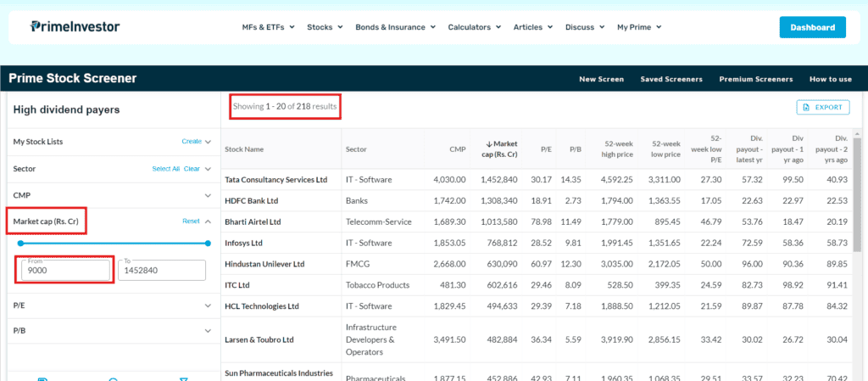
Task: Open the MFs & ETFs menu
Action: click(x=268, y=27)
